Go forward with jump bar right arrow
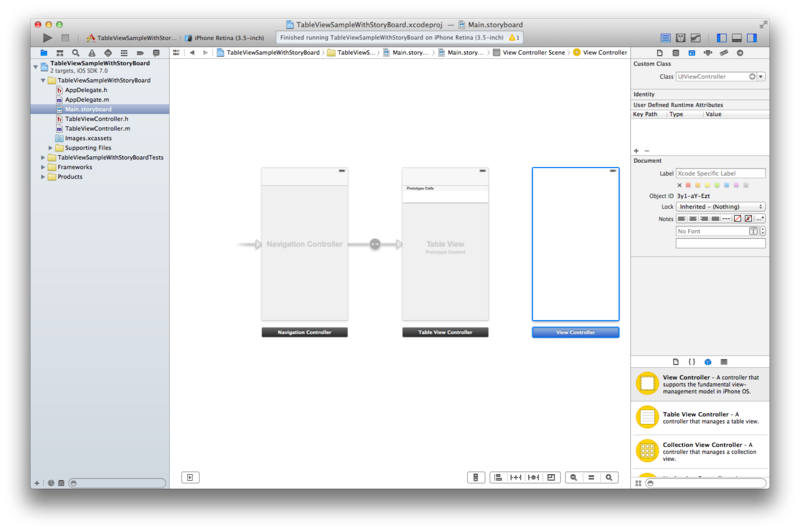The height and width of the screenshot is (531, 800). pos(205,53)
